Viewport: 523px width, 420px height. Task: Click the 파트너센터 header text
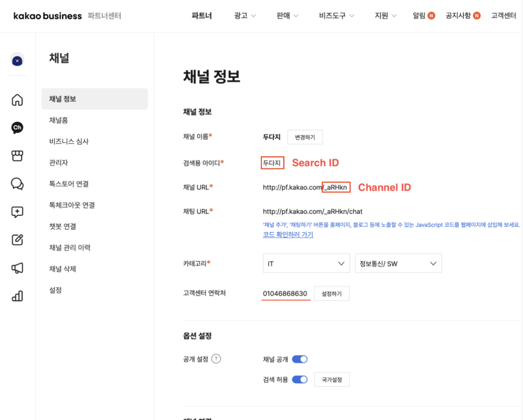(104, 16)
